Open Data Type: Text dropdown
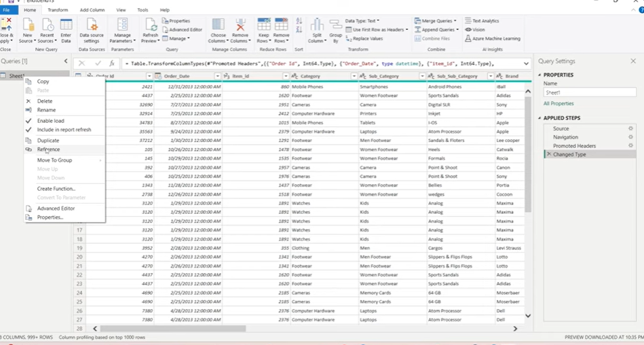This screenshot has height=345, width=644. (x=362, y=20)
